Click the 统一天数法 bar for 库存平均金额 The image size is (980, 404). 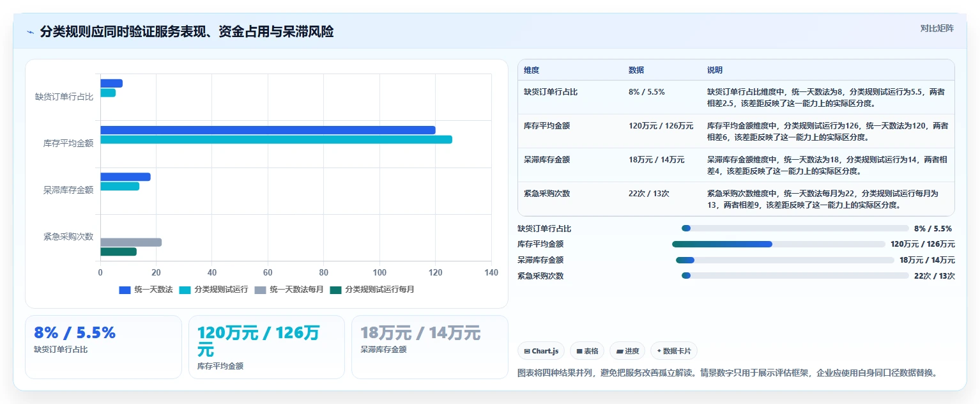(x=268, y=130)
